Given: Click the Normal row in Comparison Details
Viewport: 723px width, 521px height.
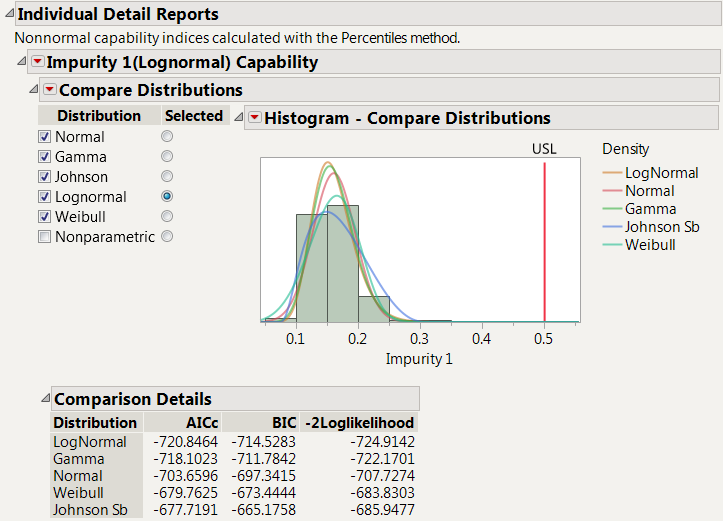Looking at the screenshot, I should point(234,476).
